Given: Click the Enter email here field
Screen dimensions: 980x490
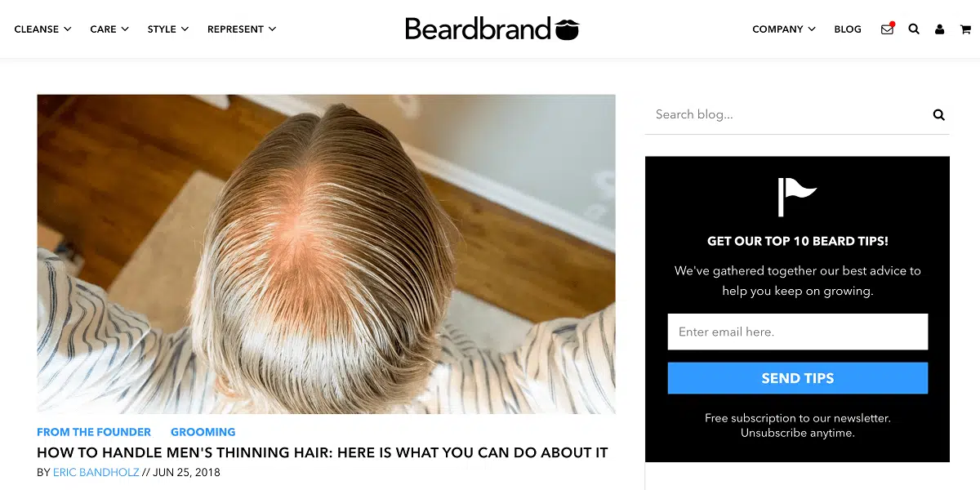Looking at the screenshot, I should point(798,332).
